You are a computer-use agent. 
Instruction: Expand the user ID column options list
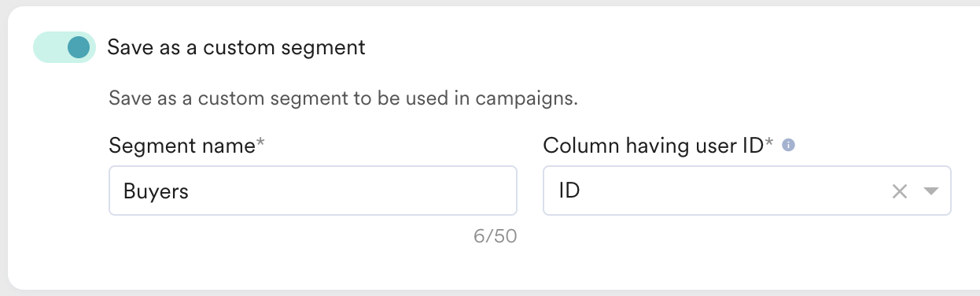pyautogui.click(x=931, y=191)
